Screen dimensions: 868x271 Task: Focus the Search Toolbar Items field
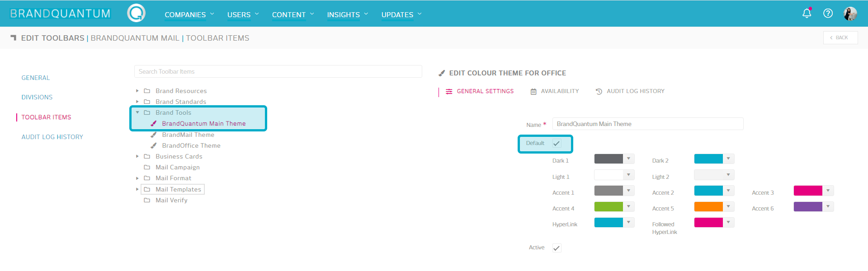pyautogui.click(x=278, y=71)
